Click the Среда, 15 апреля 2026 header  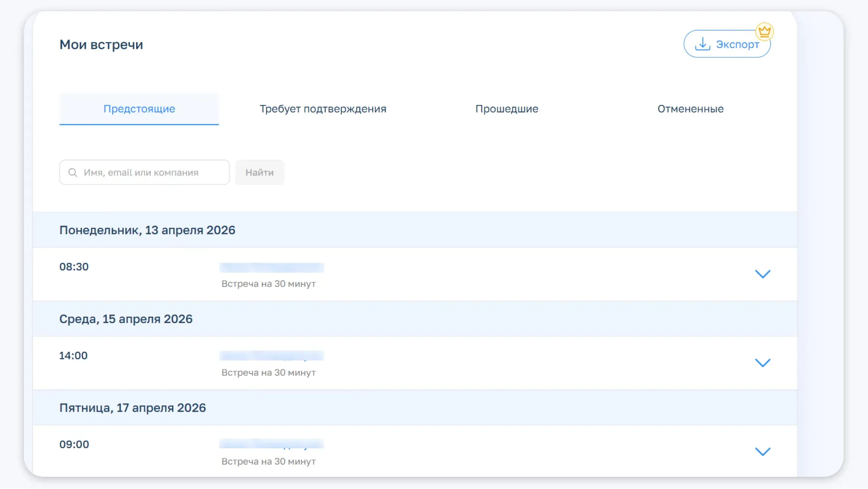point(126,319)
